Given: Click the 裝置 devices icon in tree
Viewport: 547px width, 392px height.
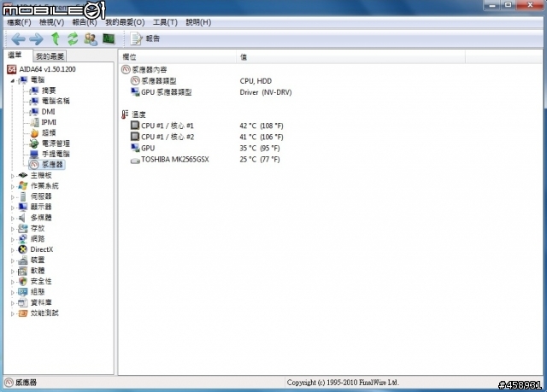Looking at the screenshot, I should click(x=23, y=260).
